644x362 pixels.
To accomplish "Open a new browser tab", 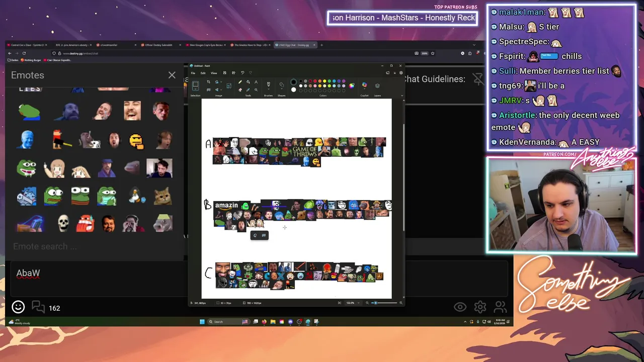I will click(x=322, y=45).
